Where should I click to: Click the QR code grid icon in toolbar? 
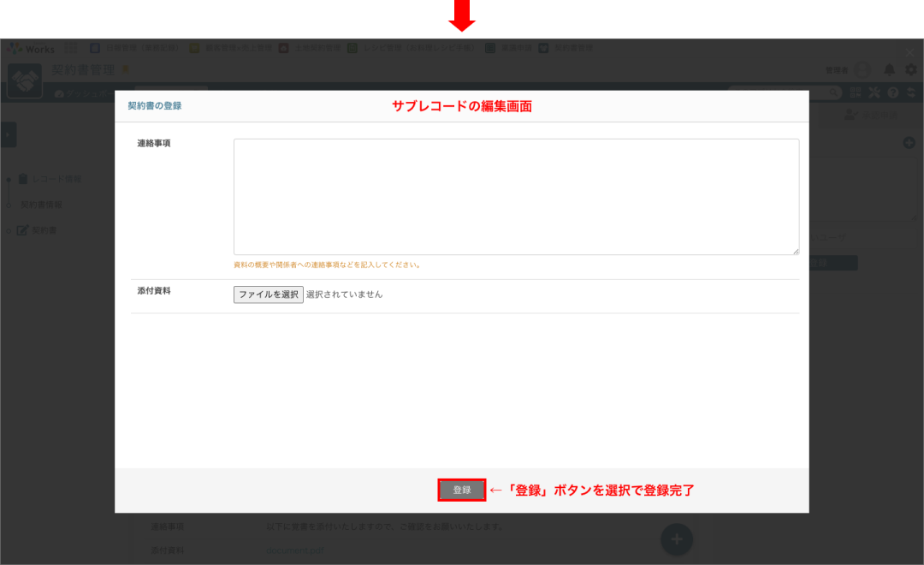point(855,92)
